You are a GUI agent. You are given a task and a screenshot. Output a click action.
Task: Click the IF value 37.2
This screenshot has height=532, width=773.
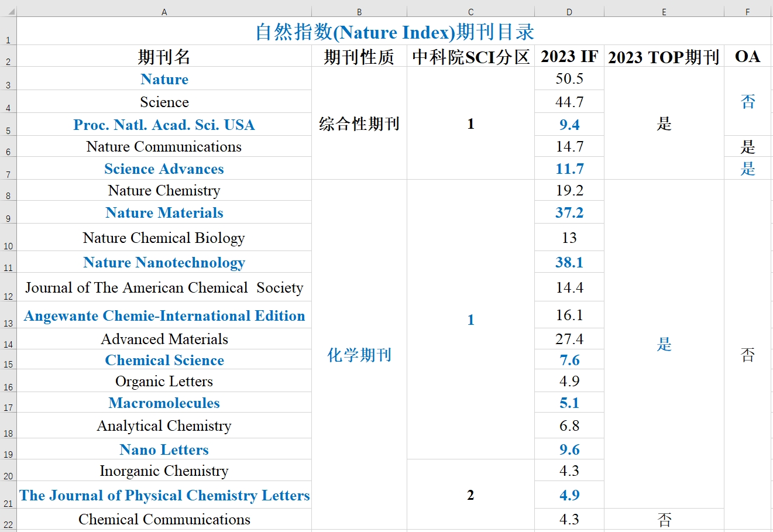(x=569, y=212)
